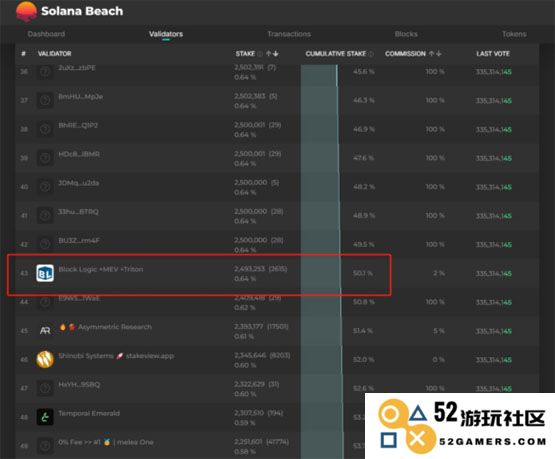
Task: Click the 45.6 % cumulative stake value
Action: tap(364, 71)
